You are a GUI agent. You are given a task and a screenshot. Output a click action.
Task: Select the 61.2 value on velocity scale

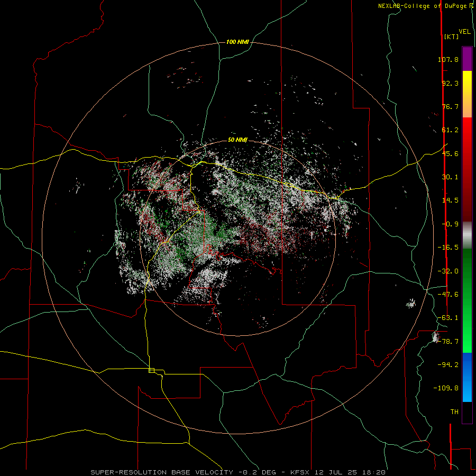(450, 130)
